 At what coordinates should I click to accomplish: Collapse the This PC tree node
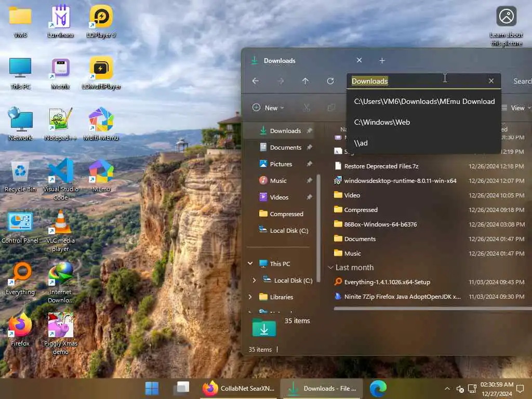pyautogui.click(x=250, y=263)
